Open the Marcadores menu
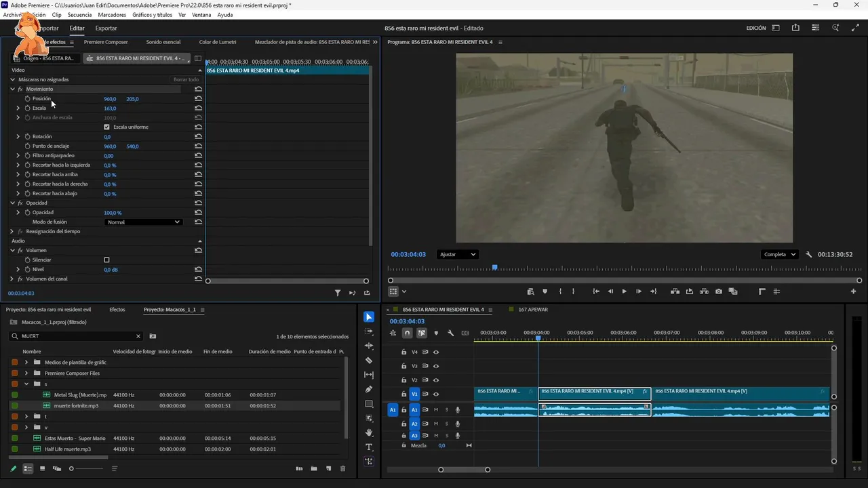This screenshot has width=868, height=488. pos(112,15)
